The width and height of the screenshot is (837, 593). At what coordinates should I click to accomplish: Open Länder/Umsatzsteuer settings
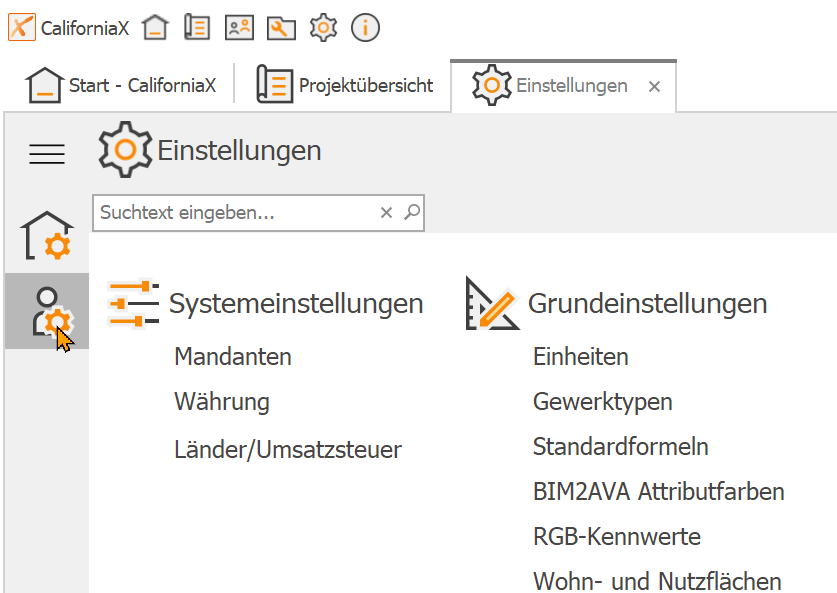point(288,449)
